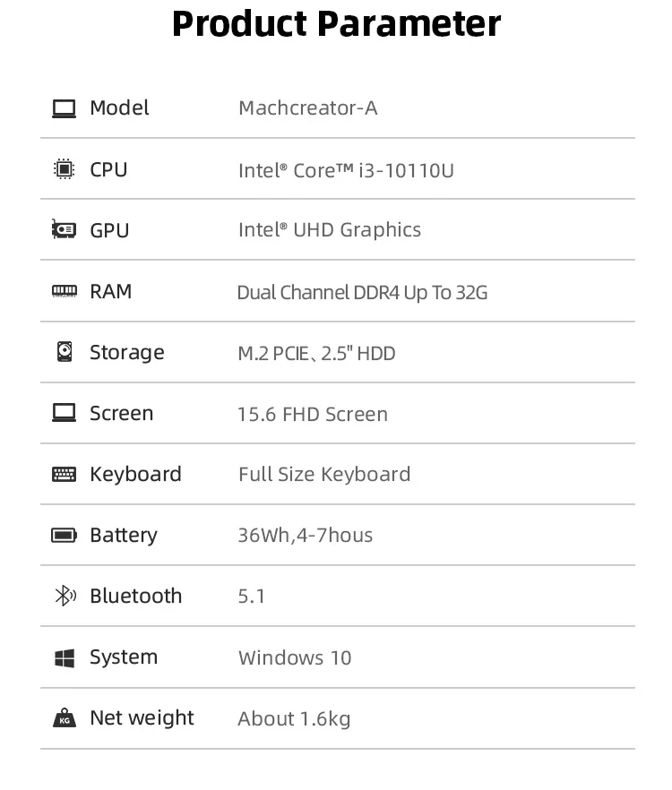
Task: Click the Windows logo icon
Action: [64, 658]
